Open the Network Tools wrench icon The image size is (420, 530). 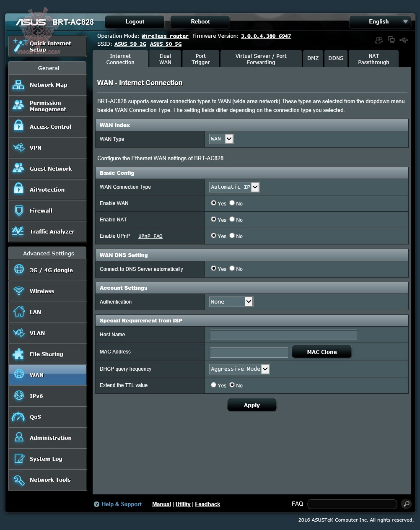pyautogui.click(x=18, y=480)
